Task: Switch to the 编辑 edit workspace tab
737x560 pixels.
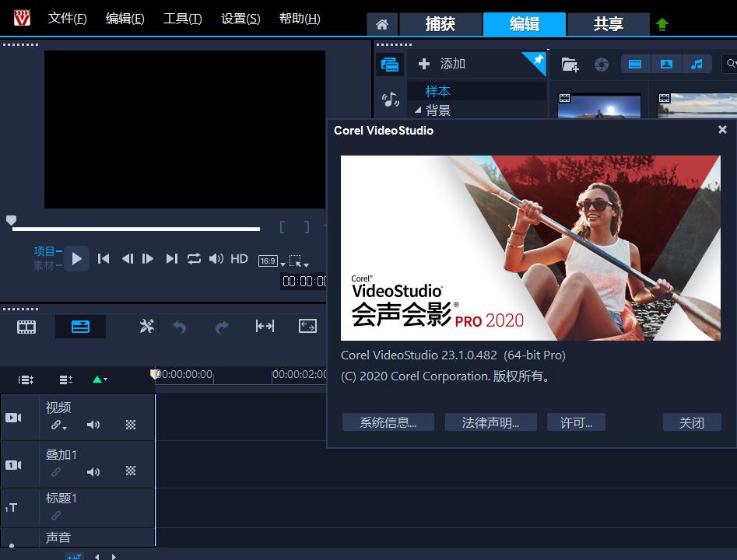Action: click(x=524, y=24)
